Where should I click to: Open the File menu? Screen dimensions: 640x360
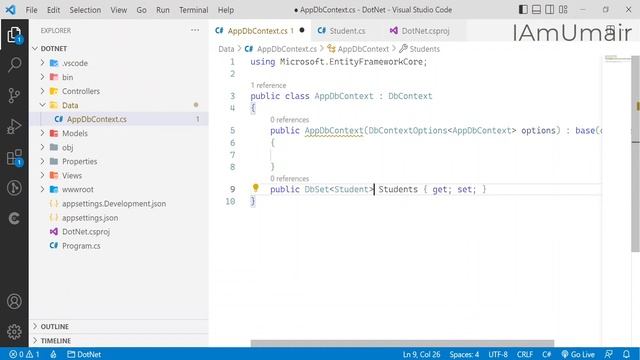click(31, 10)
